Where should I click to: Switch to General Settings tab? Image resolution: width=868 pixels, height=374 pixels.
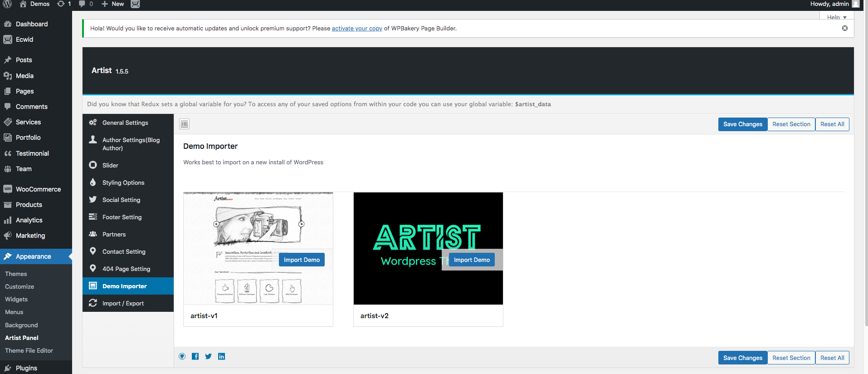tap(128, 123)
